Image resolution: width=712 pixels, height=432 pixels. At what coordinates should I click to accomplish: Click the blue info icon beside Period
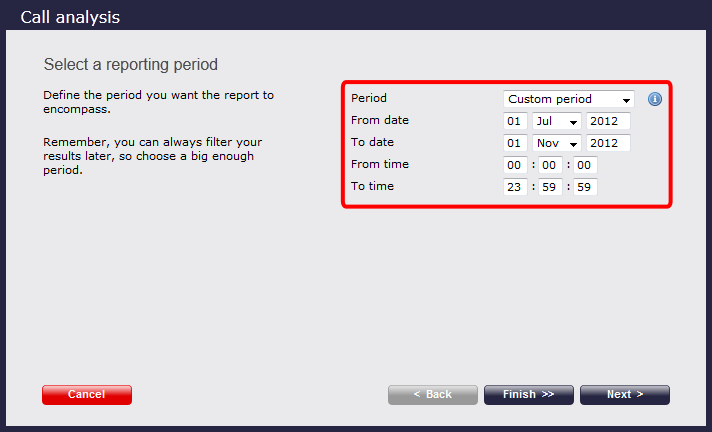[654, 99]
